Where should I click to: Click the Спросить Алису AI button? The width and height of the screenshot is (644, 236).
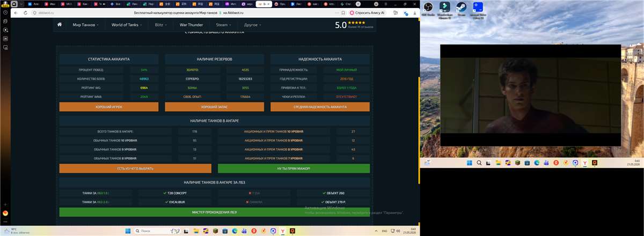[368, 12]
